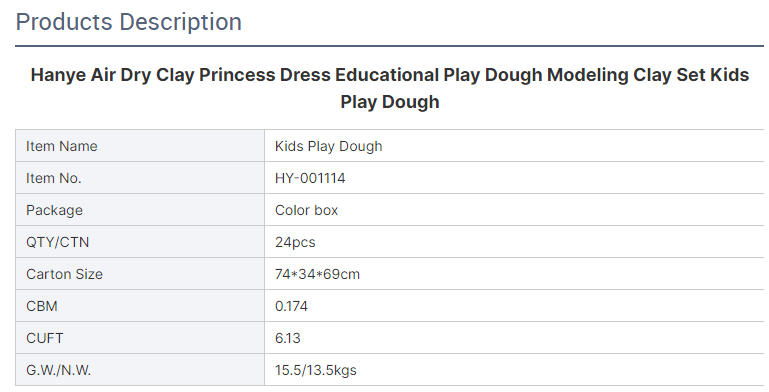Select item number HY-001114
Viewport: 769px width, 392px height.
coord(310,178)
